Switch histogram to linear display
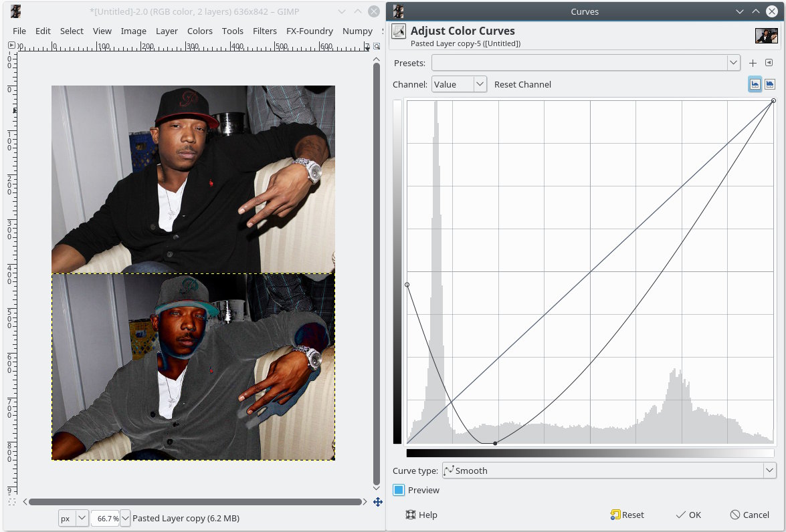The height and width of the screenshot is (532, 786). (755, 84)
